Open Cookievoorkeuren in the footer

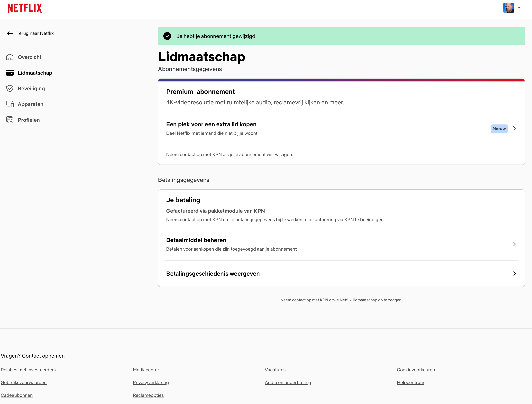(416, 370)
